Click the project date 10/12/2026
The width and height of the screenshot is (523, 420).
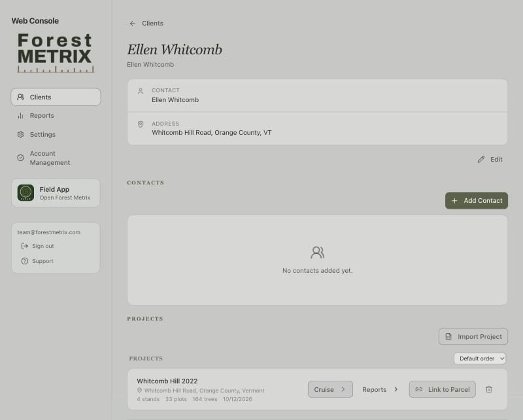tap(237, 399)
